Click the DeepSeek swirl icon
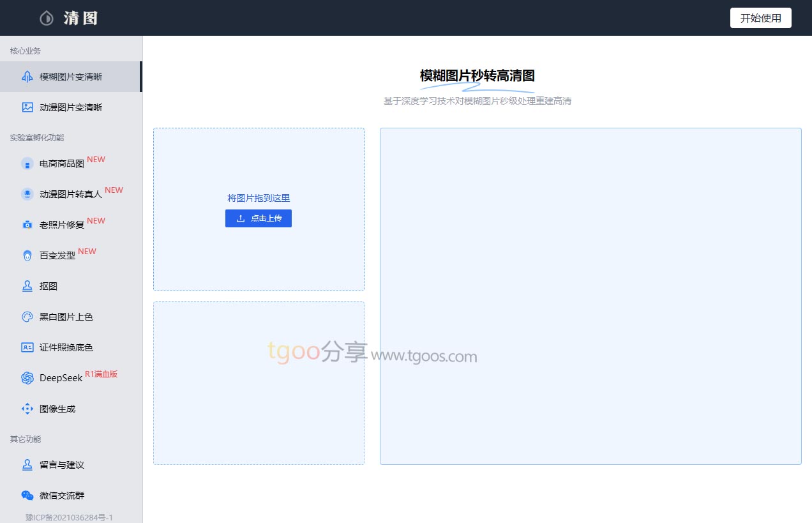Screen dimensions: 812x523 [x=27, y=378]
